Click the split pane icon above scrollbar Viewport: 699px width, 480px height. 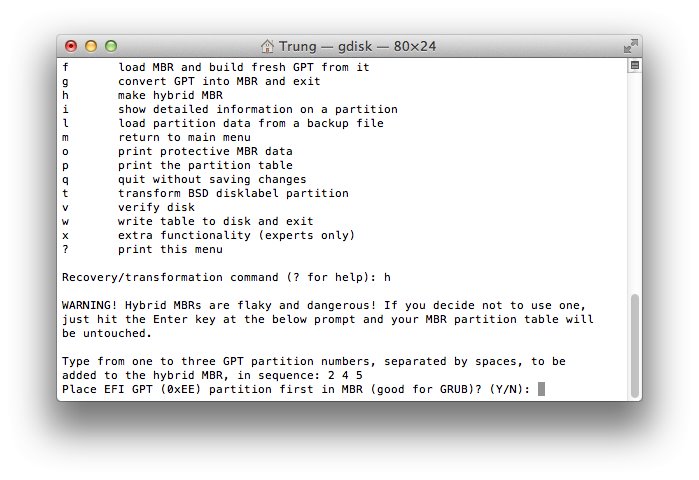(635, 65)
